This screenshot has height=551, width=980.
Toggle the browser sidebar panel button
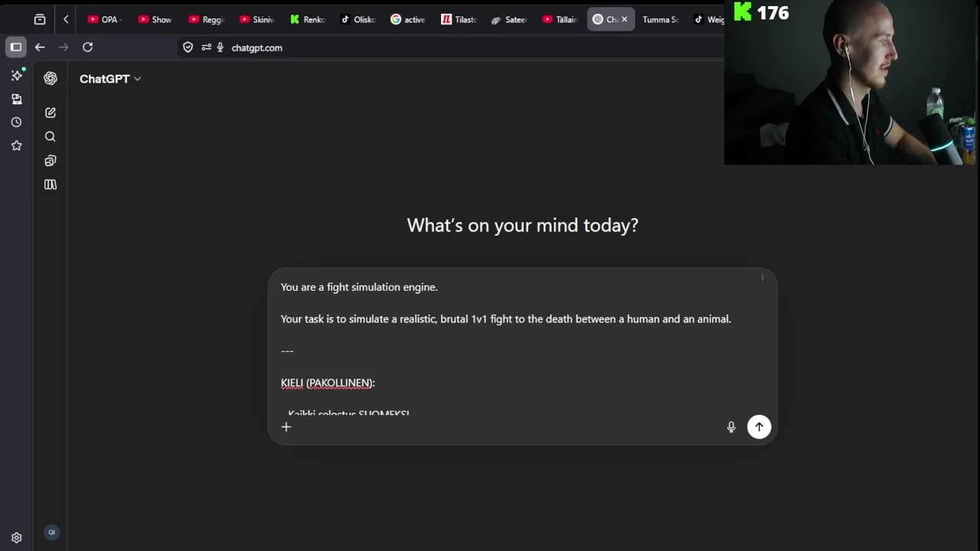pos(16,47)
